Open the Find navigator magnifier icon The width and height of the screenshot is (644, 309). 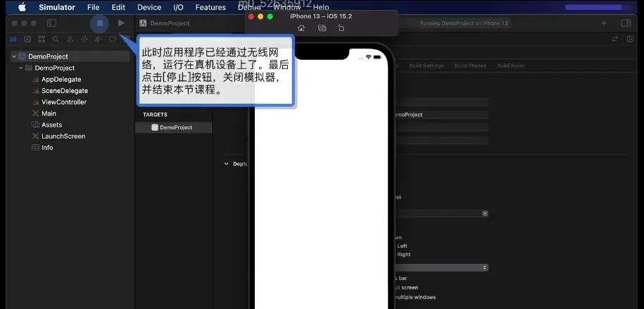click(56, 39)
